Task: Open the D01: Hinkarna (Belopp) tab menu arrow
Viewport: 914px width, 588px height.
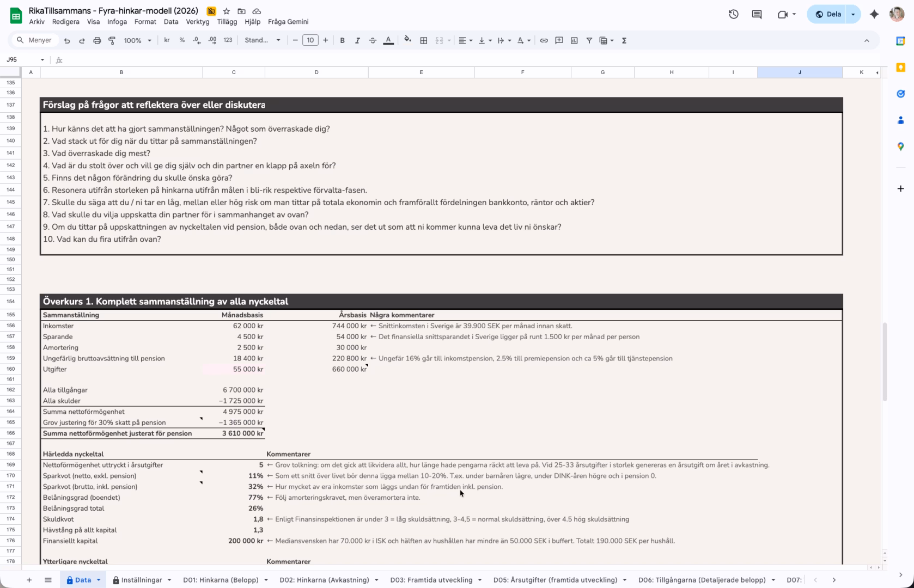Action: click(x=266, y=580)
